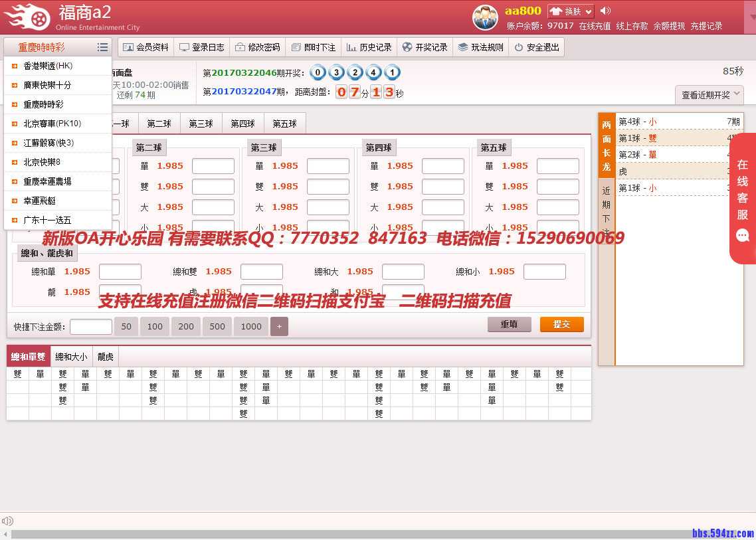This screenshot has width=756, height=540.
Task: Click the user avatar icon
Action: tap(485, 17)
